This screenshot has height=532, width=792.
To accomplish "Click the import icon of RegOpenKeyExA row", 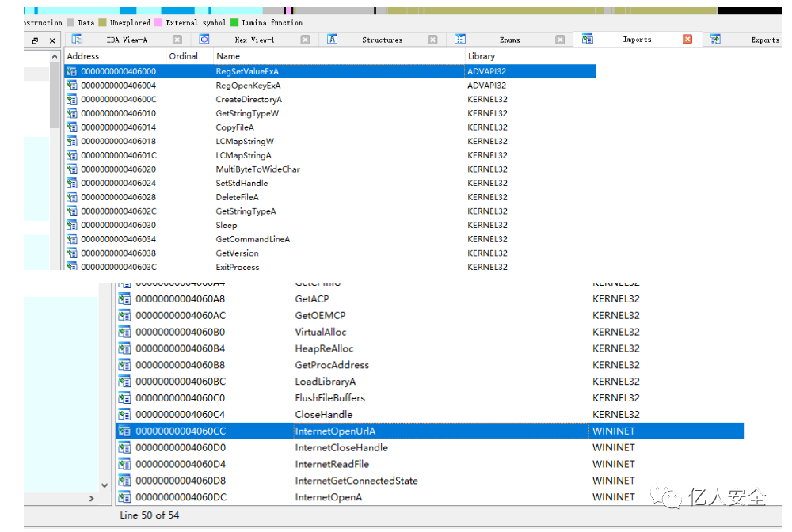I will 72,85.
